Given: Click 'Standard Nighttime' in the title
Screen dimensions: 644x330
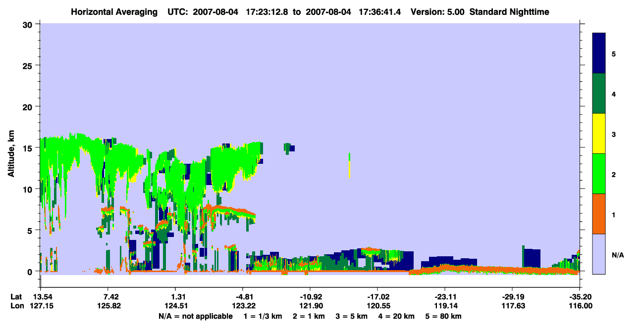Looking at the screenshot, I should point(509,12).
